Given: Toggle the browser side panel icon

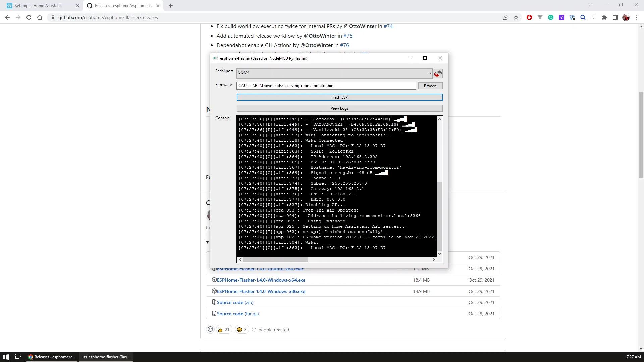Looking at the screenshot, I should tap(615, 17).
